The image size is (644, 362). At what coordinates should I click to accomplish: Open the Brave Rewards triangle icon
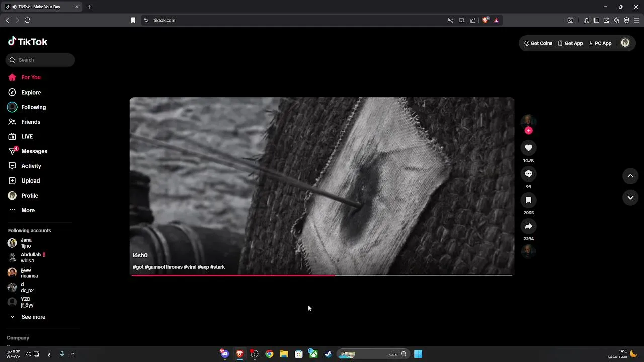click(496, 20)
